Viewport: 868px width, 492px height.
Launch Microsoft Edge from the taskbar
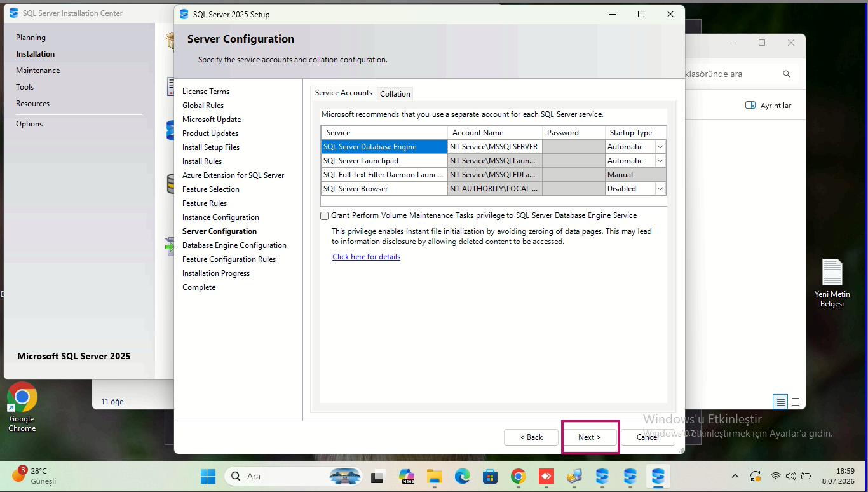point(462,476)
